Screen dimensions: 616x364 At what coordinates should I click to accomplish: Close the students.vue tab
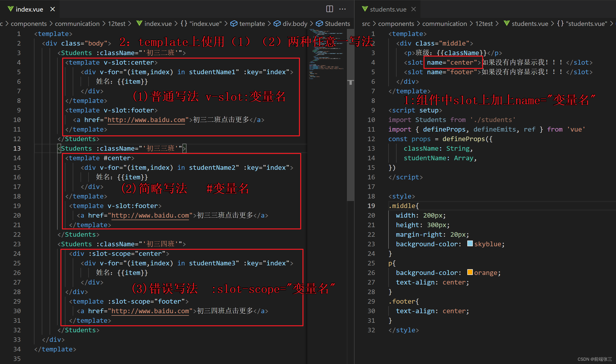pyautogui.click(x=413, y=9)
